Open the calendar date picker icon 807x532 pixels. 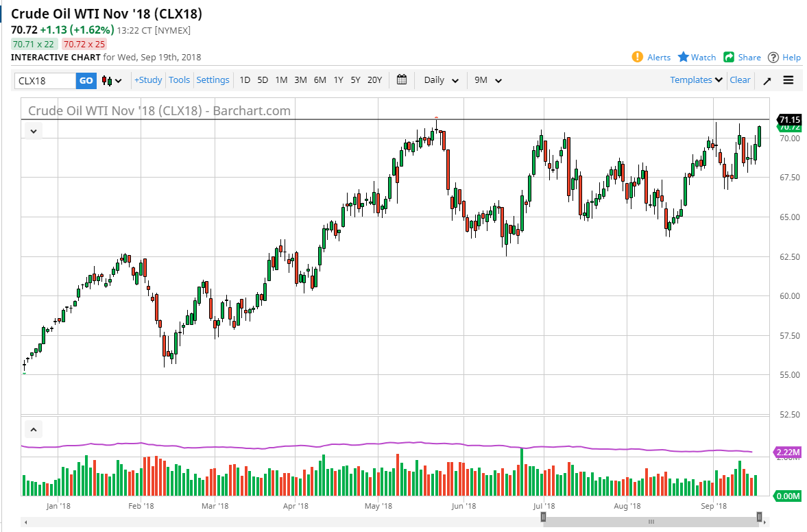(402, 80)
